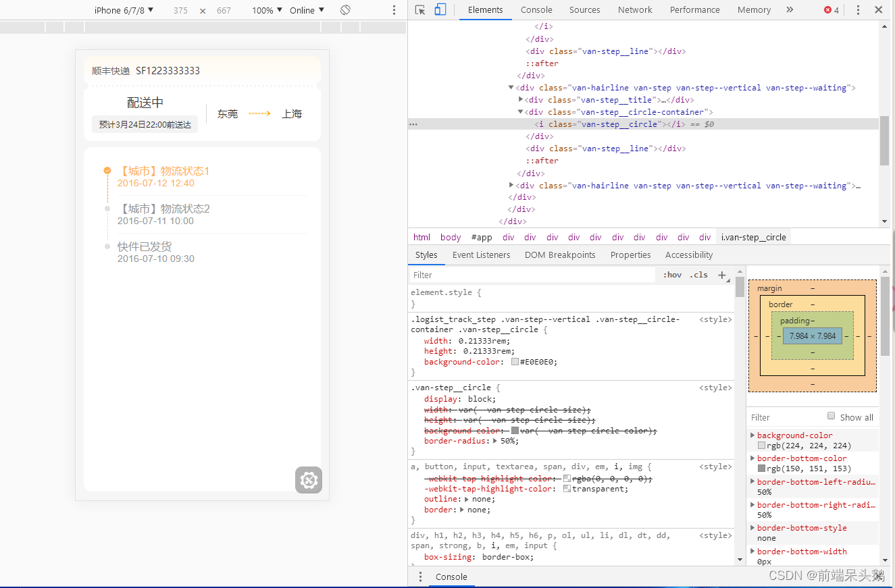Select the #app breadcrumb item
895x588 pixels.
click(482, 237)
